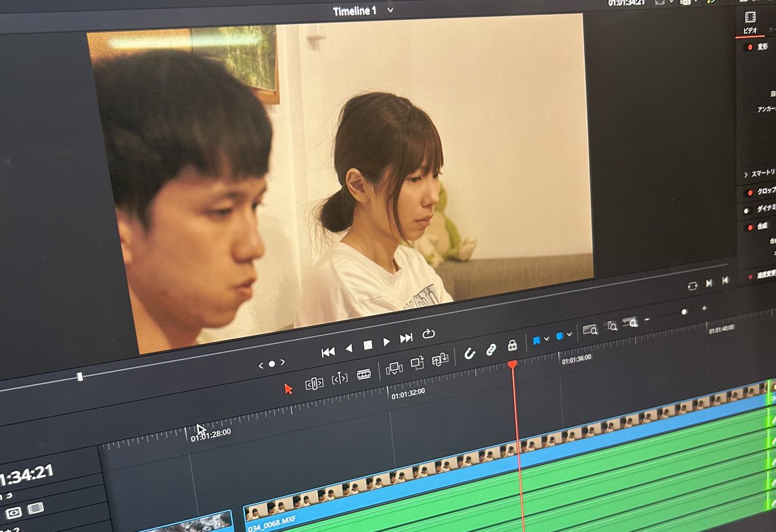Viewport: 776px width, 532px height.
Task: Toggle the ダイナミ (Dynamic Zoom) section switch
Action: (x=747, y=210)
